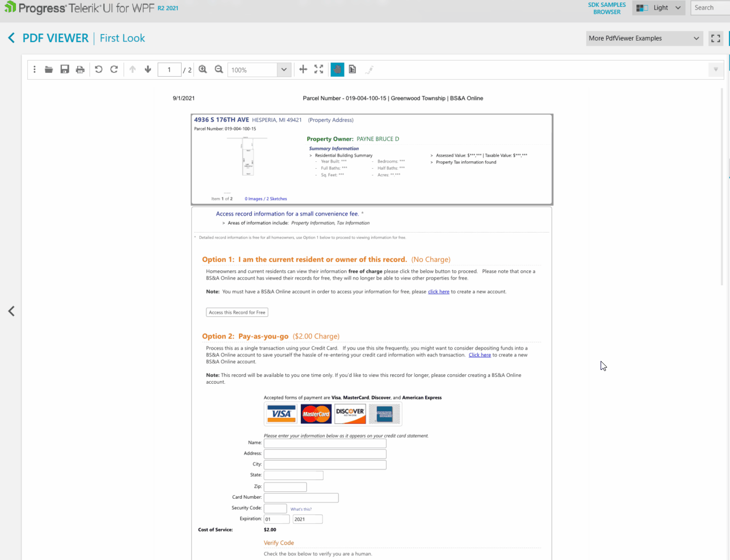Click the signature pen icon in the toolbar
The width and height of the screenshot is (730, 560).
pyautogui.click(x=369, y=70)
